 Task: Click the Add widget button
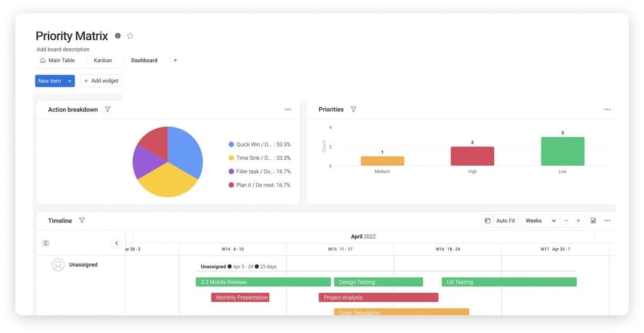coord(101,80)
